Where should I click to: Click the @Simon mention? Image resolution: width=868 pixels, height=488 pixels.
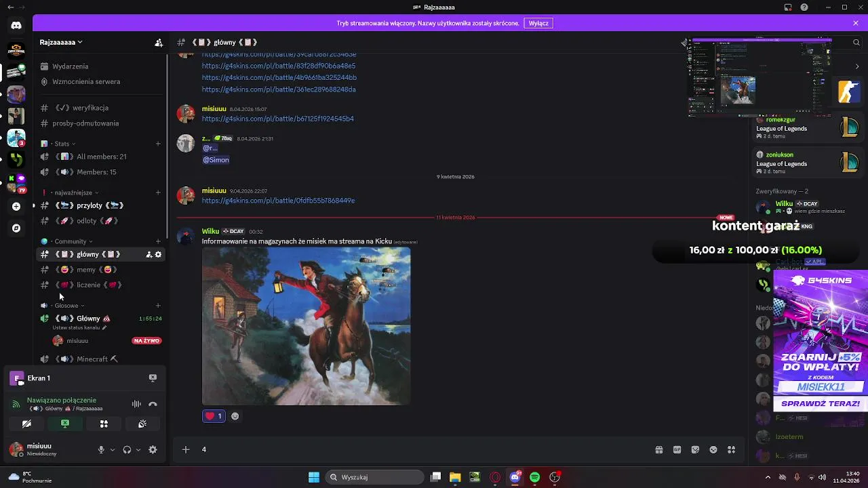pyautogui.click(x=216, y=160)
